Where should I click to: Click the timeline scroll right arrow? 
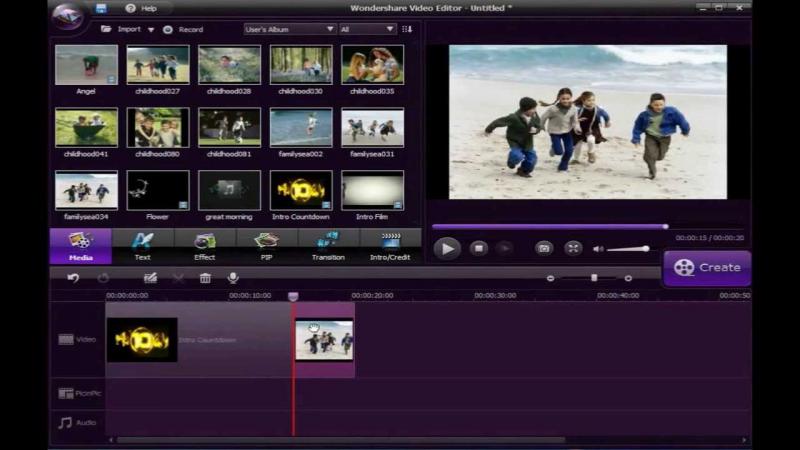coord(744,440)
